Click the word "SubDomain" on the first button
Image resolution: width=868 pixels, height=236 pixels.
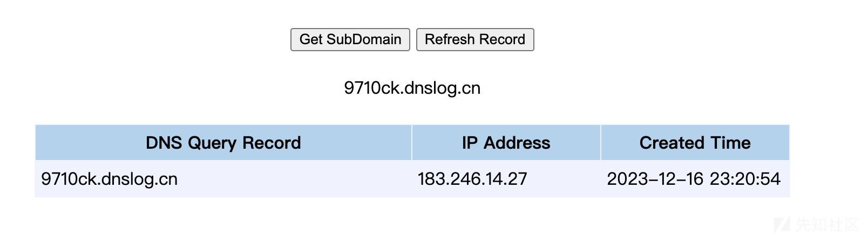(364, 39)
